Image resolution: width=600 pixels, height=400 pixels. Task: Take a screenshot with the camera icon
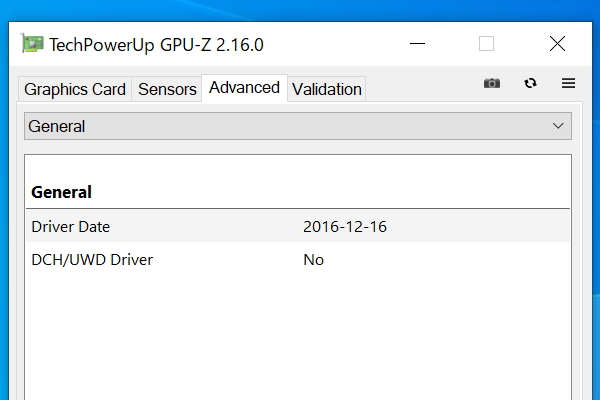492,83
